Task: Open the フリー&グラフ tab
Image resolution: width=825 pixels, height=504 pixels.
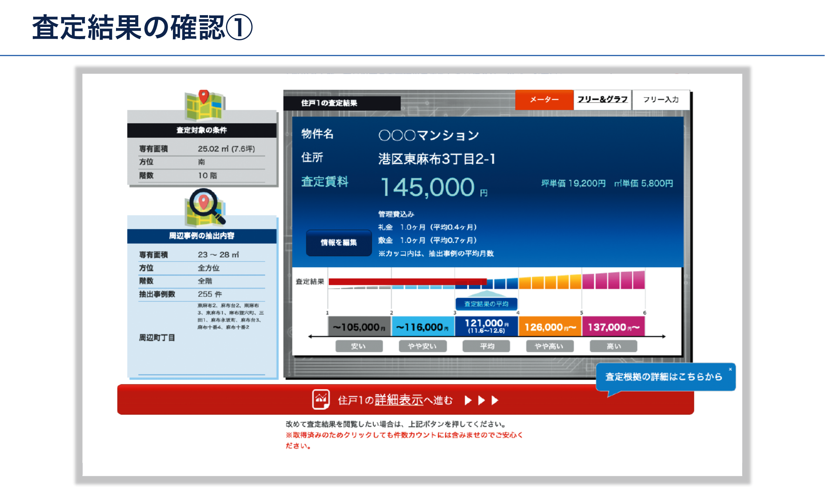Action: point(603,100)
